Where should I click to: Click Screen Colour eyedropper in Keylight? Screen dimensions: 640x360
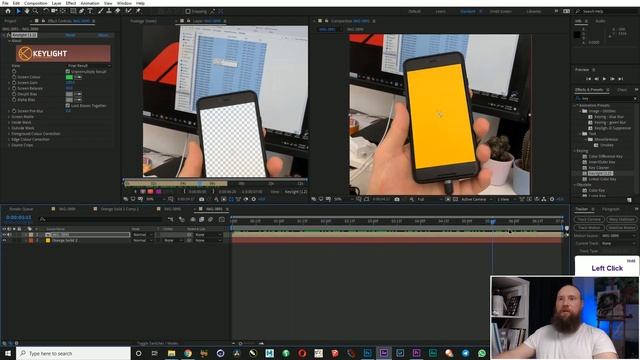coord(78,77)
